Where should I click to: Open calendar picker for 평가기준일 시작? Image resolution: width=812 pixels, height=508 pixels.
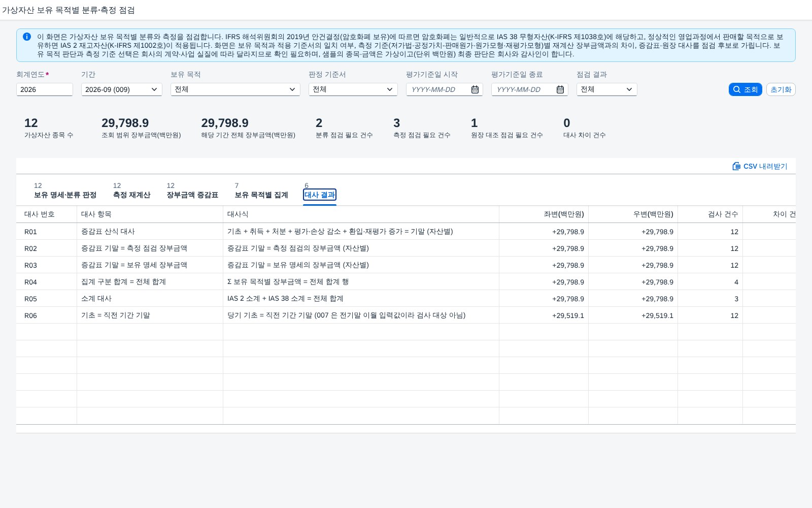click(x=475, y=89)
